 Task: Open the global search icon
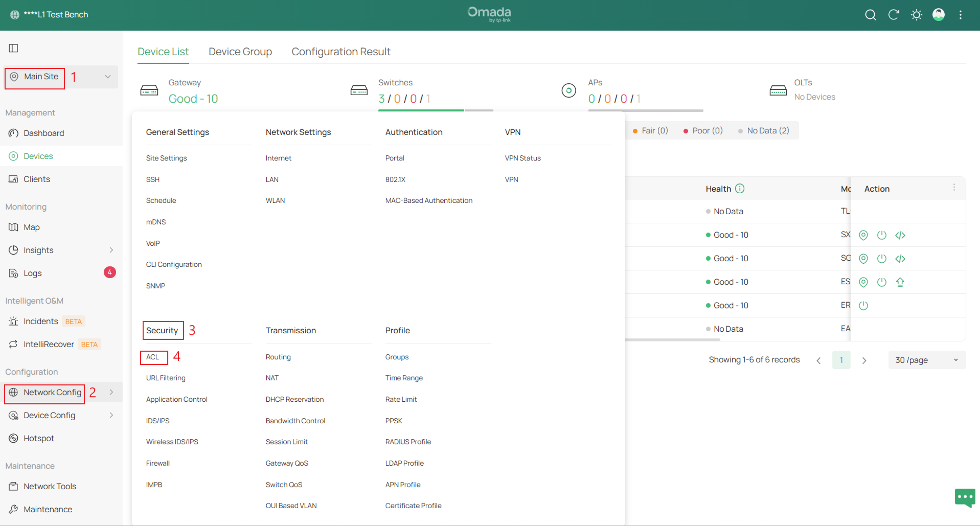click(x=870, y=15)
